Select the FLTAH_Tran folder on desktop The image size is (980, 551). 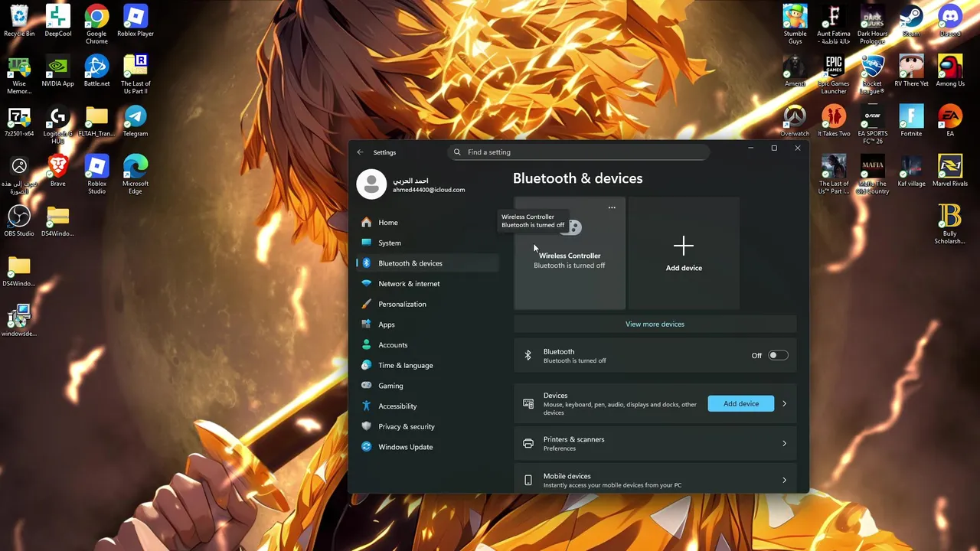[x=96, y=121]
